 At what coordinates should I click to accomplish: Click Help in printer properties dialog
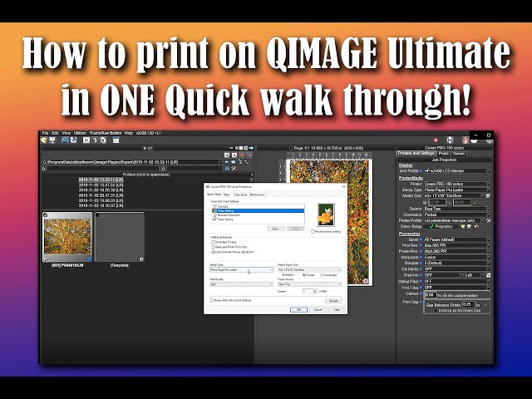[337, 309]
